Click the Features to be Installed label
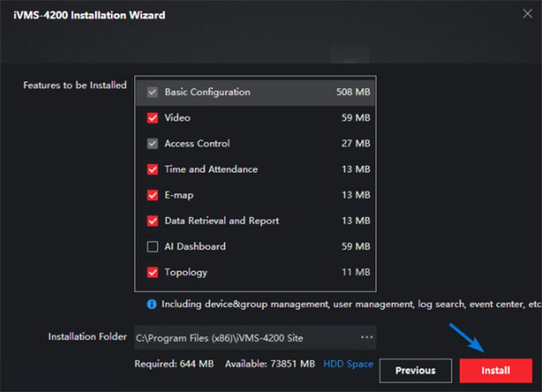 [75, 85]
